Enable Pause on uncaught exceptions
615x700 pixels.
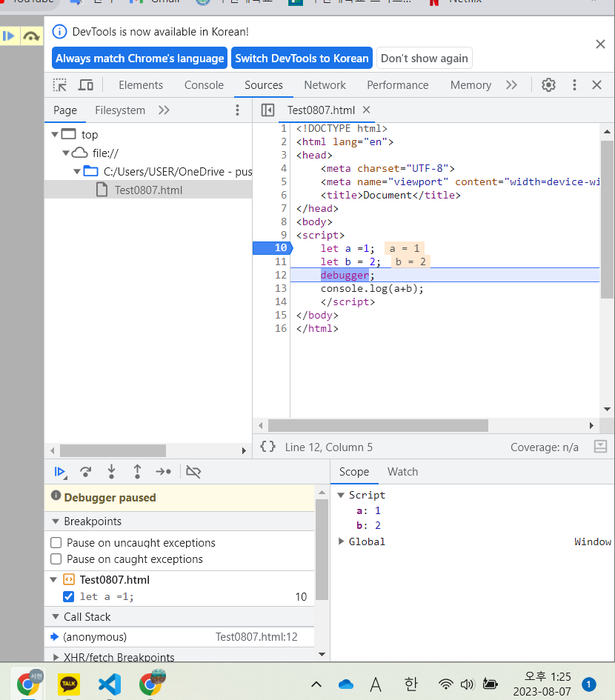[x=56, y=543]
